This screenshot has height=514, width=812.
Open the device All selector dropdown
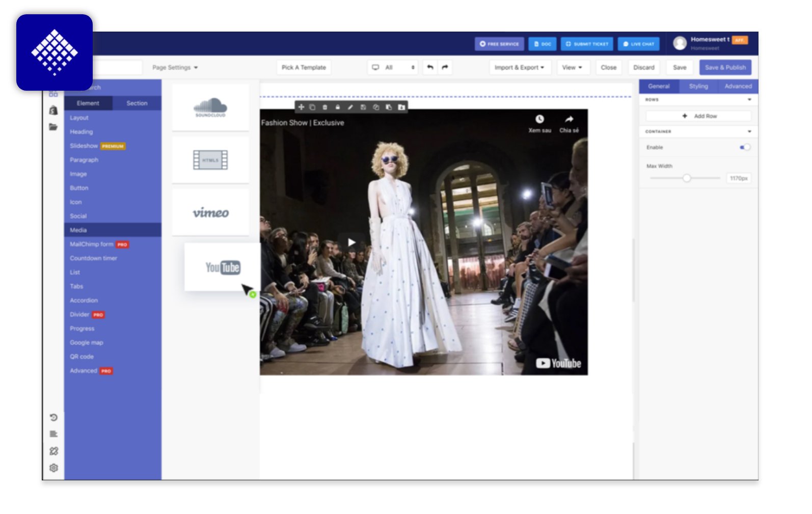[x=393, y=67]
